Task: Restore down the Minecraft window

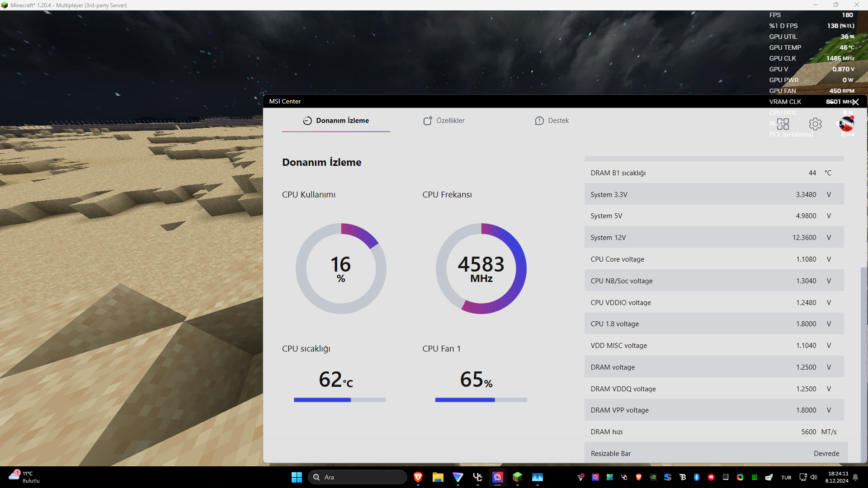Action: tap(836, 5)
